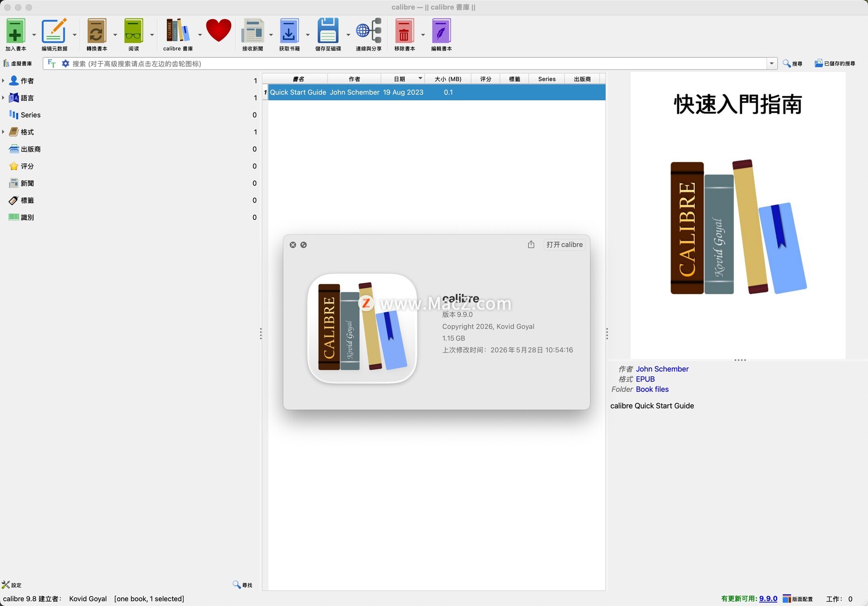Open the calibre library dropdown arrow
The width and height of the screenshot is (868, 606).
point(200,35)
